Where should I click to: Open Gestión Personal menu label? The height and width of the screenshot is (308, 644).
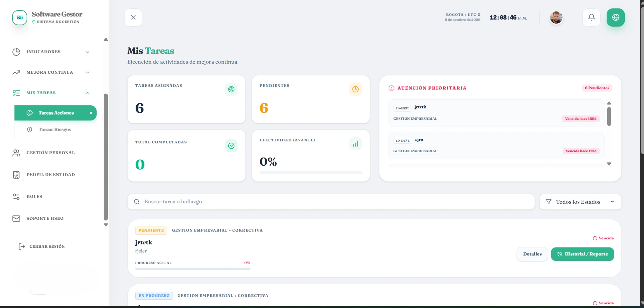(x=50, y=153)
